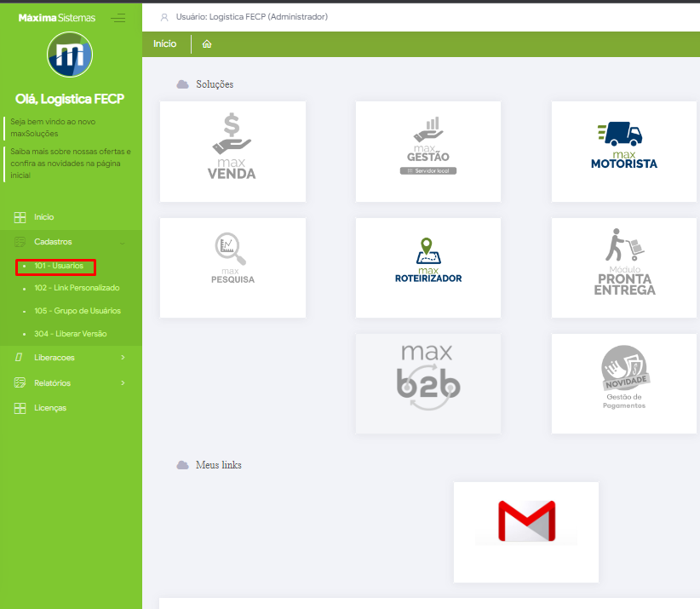Image resolution: width=700 pixels, height=609 pixels.
Task: Click Usuário: Logistica FECP (Administrador) text
Action: [252, 17]
